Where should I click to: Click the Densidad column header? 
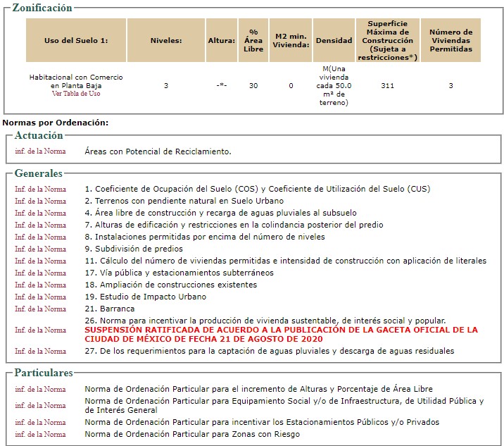tap(334, 40)
